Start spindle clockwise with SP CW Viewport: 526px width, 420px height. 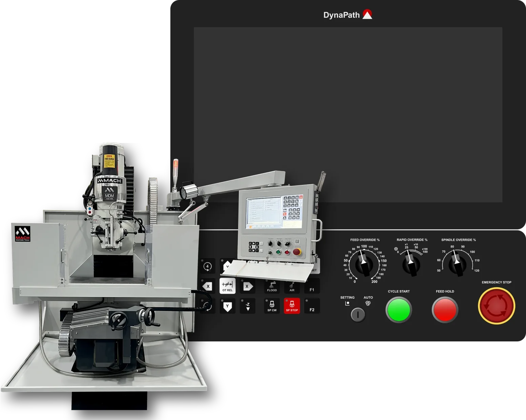point(272,306)
